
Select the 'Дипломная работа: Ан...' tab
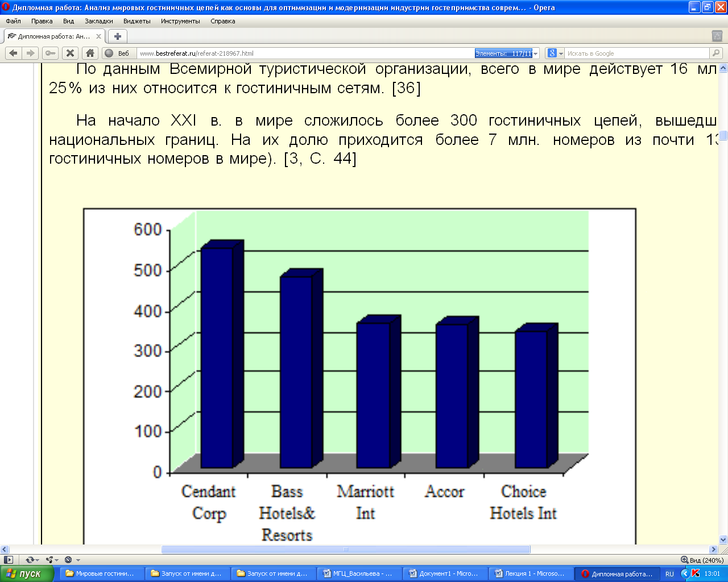click(x=54, y=36)
